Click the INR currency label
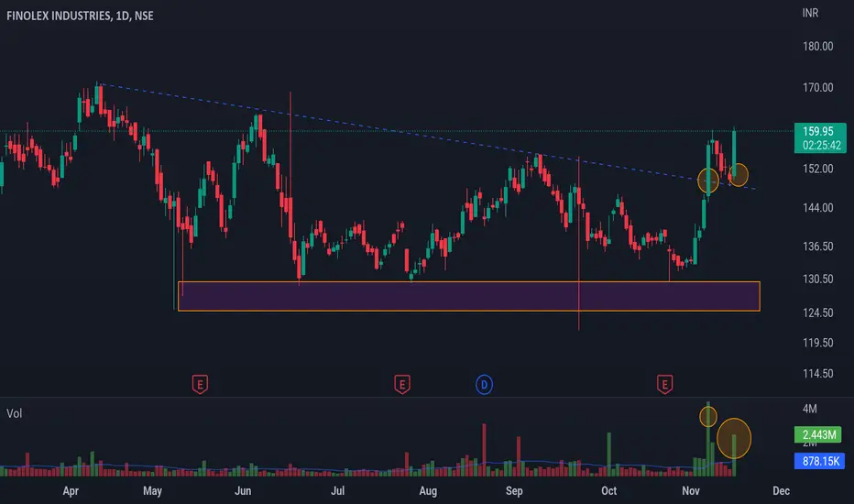The height and width of the screenshot is (504, 854). coord(810,13)
